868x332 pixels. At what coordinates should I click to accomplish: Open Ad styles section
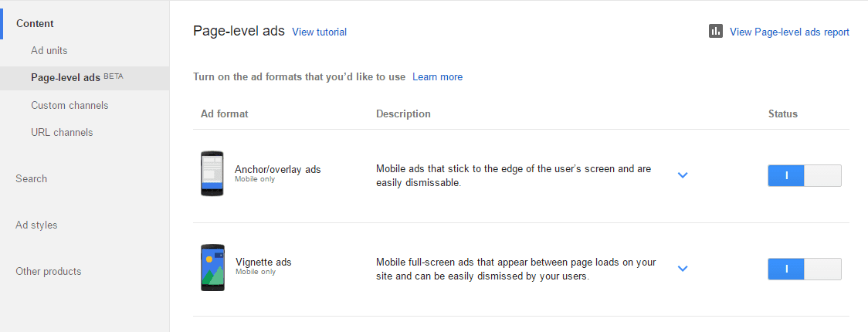click(x=36, y=225)
